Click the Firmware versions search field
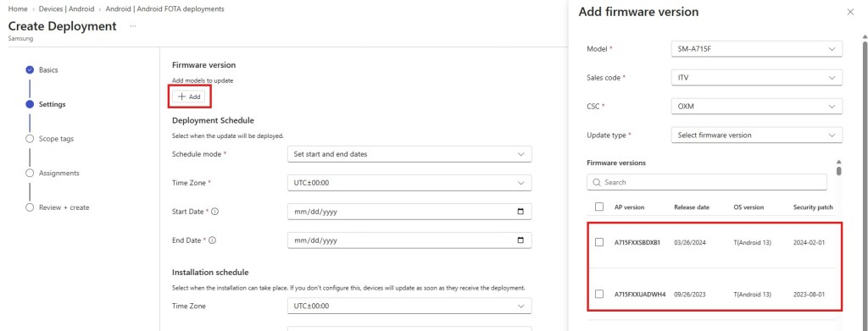The image size is (868, 331). click(x=707, y=182)
